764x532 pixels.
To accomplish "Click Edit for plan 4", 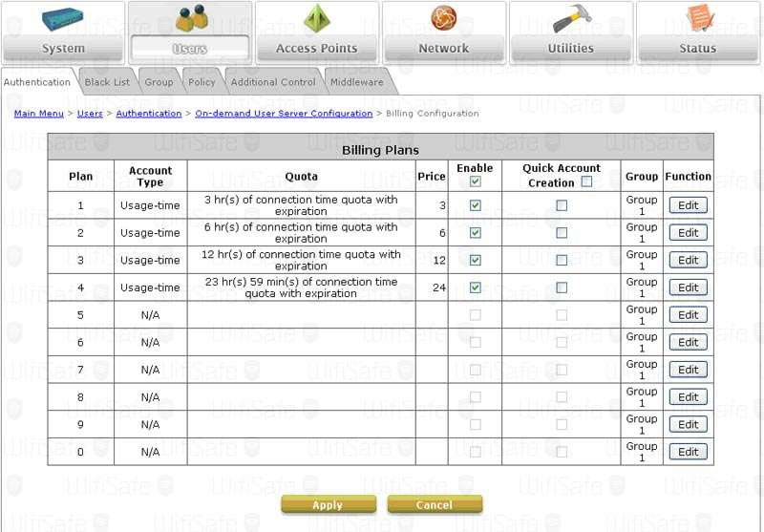I will (688, 287).
